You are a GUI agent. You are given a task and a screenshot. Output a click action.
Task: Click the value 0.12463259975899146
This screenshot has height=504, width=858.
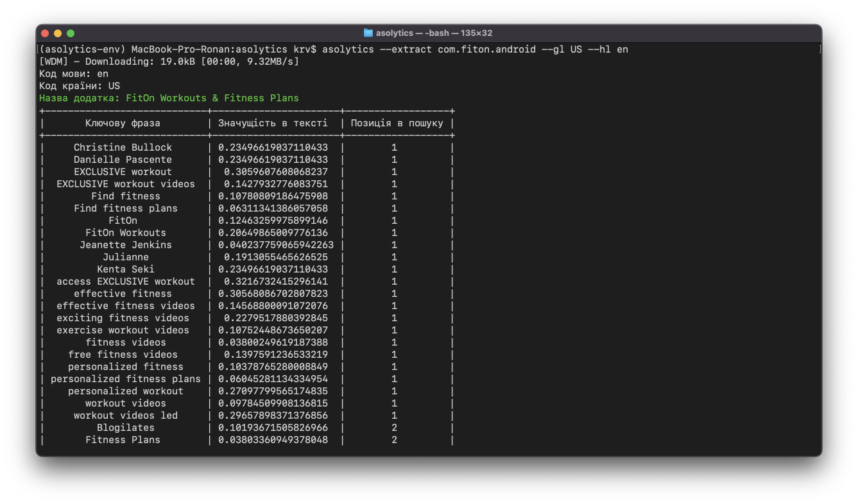point(273,221)
